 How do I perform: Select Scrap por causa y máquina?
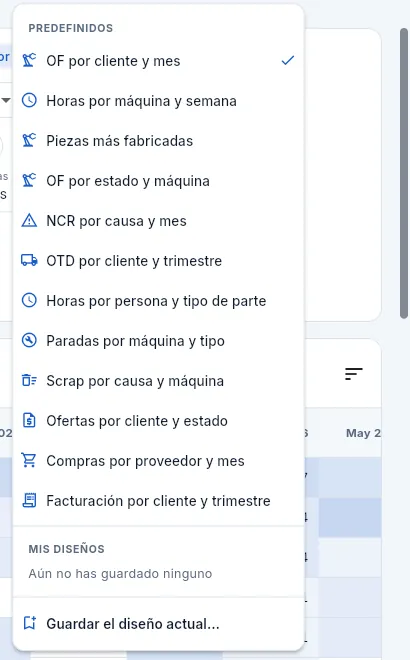coord(158,381)
